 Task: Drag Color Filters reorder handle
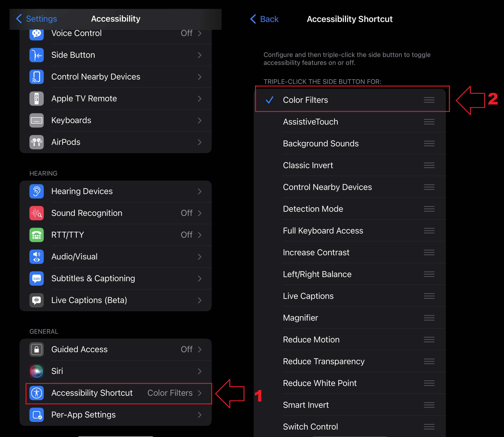429,100
